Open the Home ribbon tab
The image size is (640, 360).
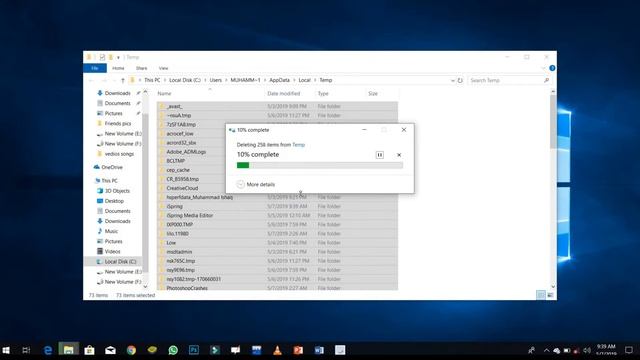point(118,68)
